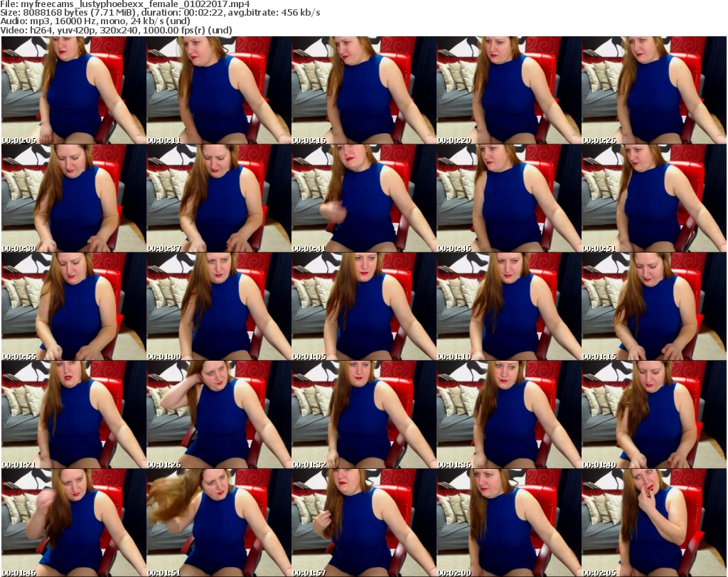The height and width of the screenshot is (577, 728).
Task: Pick the frame at timestamp 00:00:20
Action: (509, 90)
